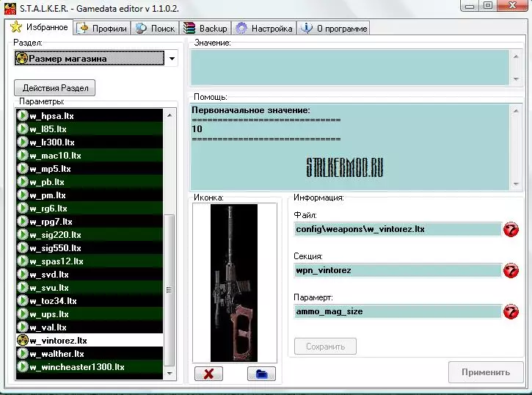Click the Профили tab icon
Viewport: 532px width, 395px height.
[83, 28]
